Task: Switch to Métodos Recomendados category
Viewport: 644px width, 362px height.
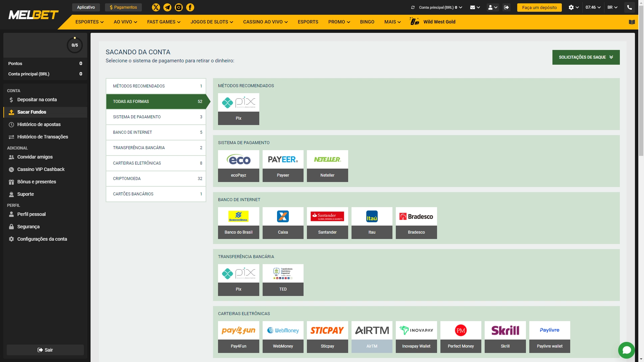Action: click(156, 86)
